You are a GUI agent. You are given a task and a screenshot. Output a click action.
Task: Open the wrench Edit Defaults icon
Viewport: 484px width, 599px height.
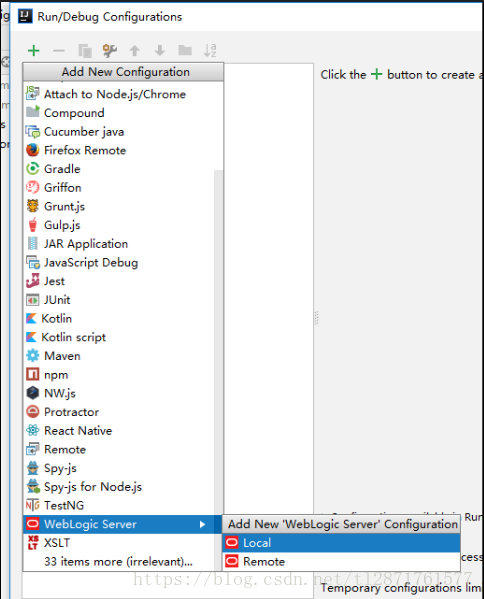tap(110, 50)
